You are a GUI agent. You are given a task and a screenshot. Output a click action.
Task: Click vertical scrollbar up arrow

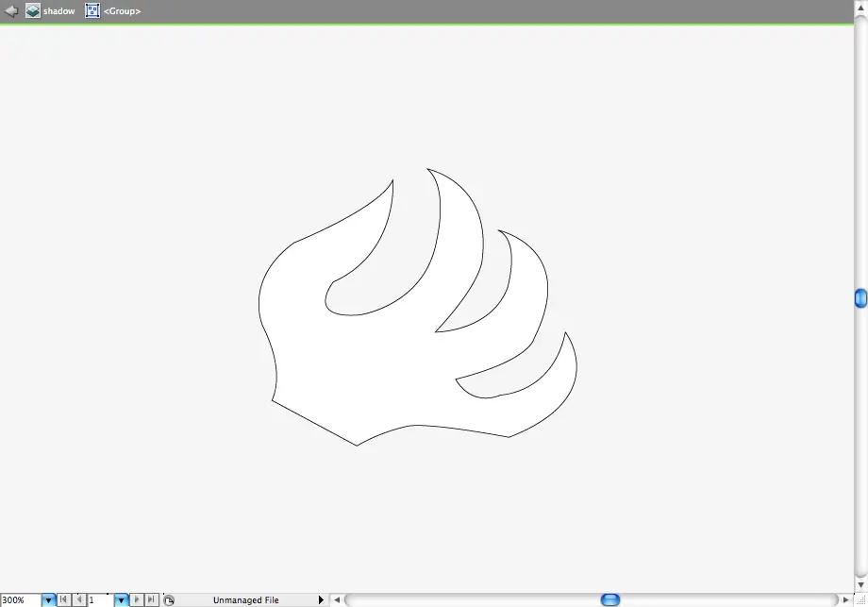click(860, 8)
